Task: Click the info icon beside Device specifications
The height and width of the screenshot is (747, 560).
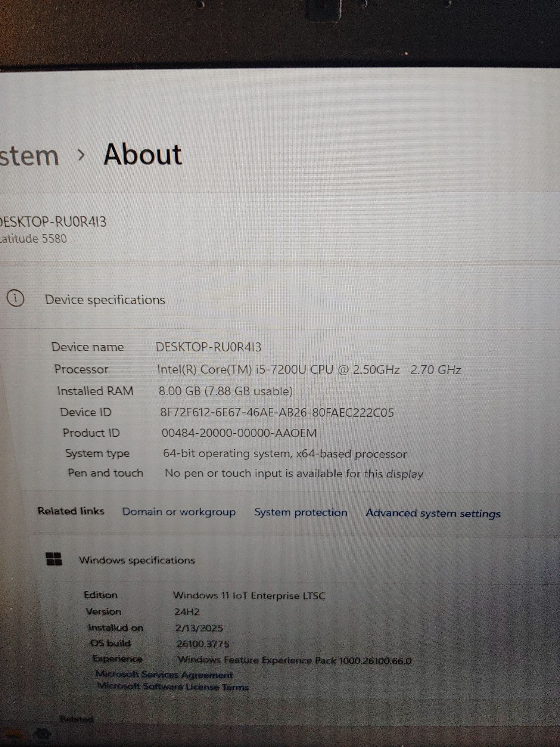Action: (x=15, y=299)
